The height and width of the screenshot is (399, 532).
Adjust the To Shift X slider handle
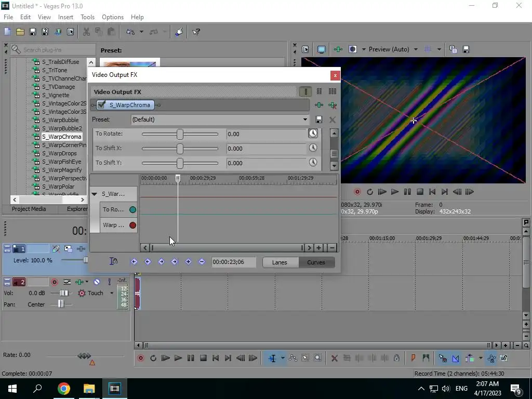[x=180, y=149]
